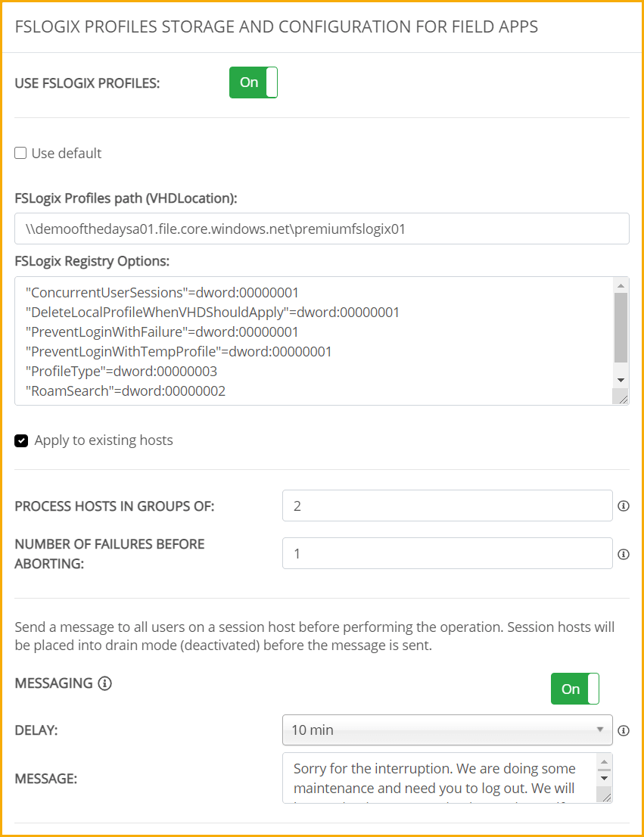644x837 pixels.
Task: Check the Use default checkbox
Action: [21, 153]
